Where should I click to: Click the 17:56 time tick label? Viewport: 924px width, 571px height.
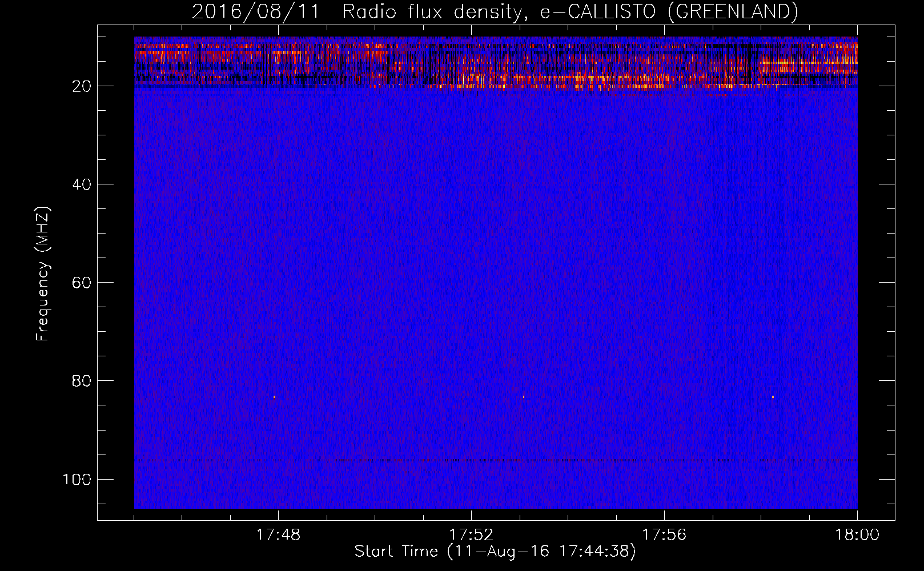tap(664, 535)
